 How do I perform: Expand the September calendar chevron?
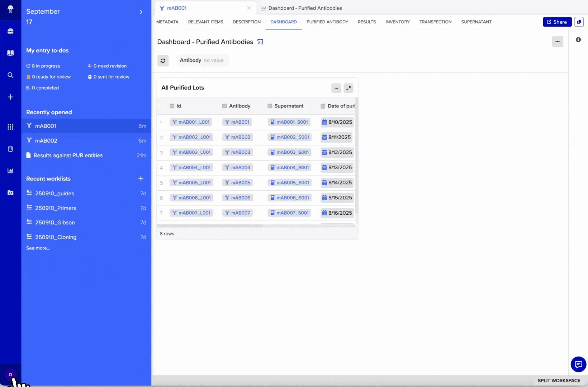[x=141, y=12]
